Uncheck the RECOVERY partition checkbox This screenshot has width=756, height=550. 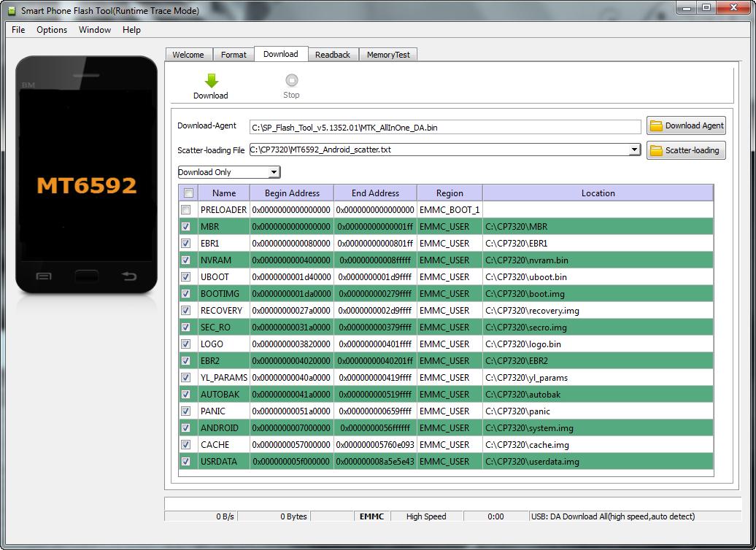185,311
